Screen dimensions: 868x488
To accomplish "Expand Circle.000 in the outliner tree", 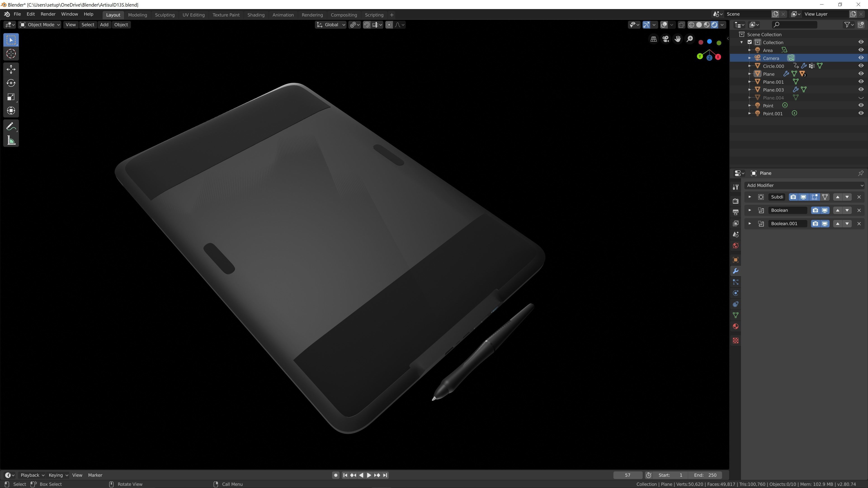I will 749,66.
